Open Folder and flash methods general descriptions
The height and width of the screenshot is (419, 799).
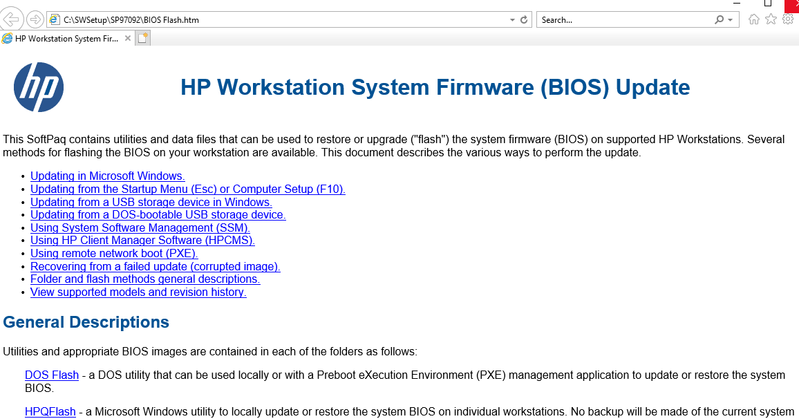pyautogui.click(x=145, y=279)
